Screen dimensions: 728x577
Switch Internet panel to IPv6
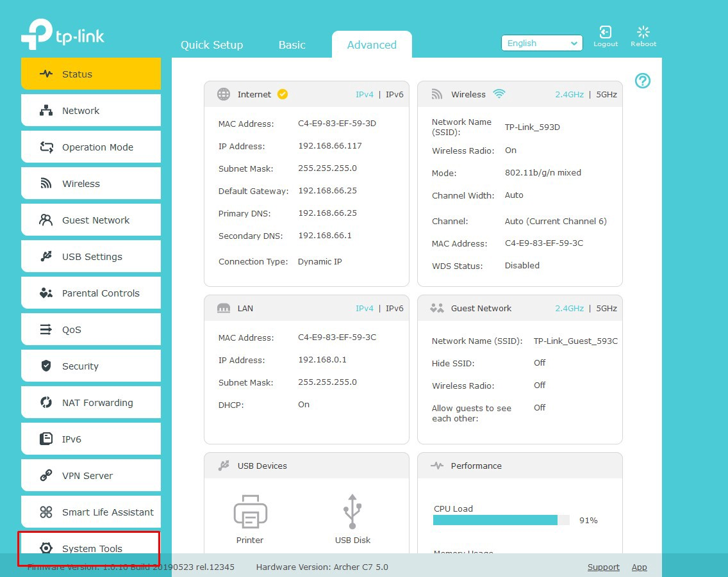(395, 95)
